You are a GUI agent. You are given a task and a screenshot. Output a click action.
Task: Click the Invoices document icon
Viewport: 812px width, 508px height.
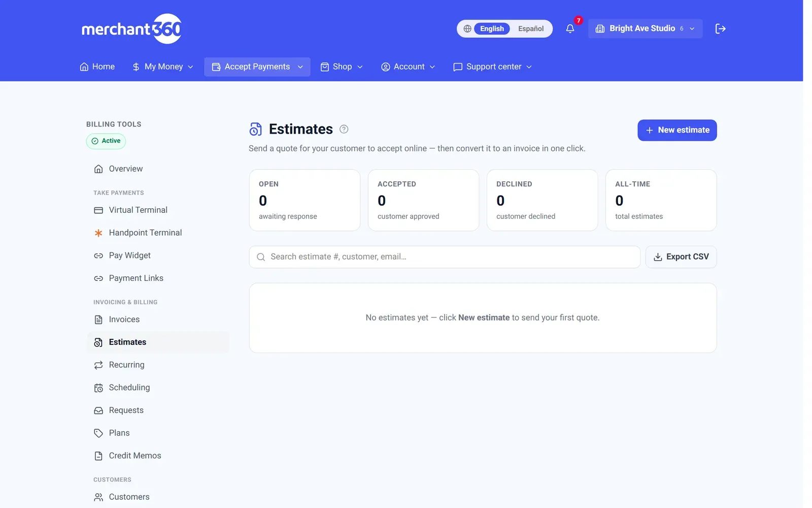click(98, 320)
